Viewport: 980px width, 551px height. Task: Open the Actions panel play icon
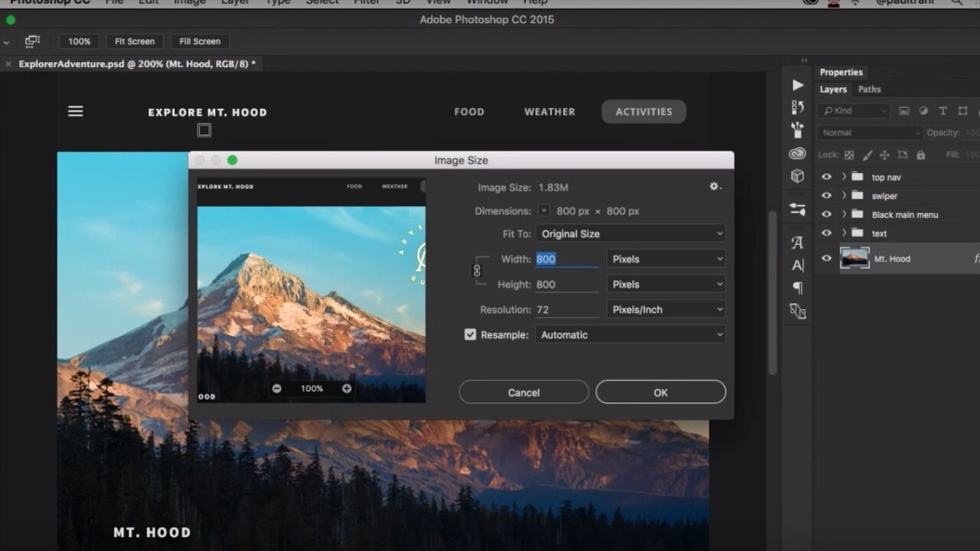click(x=798, y=85)
